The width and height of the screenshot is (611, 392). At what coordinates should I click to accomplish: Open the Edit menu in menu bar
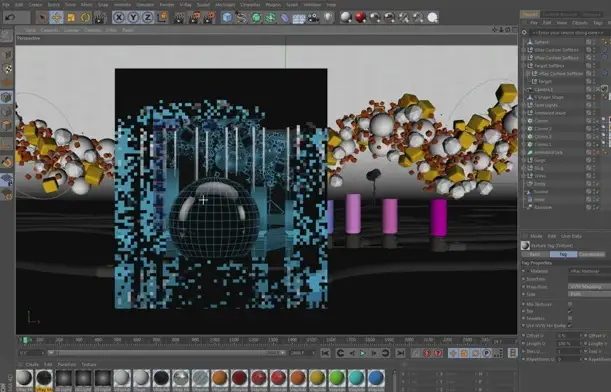coord(19,5)
